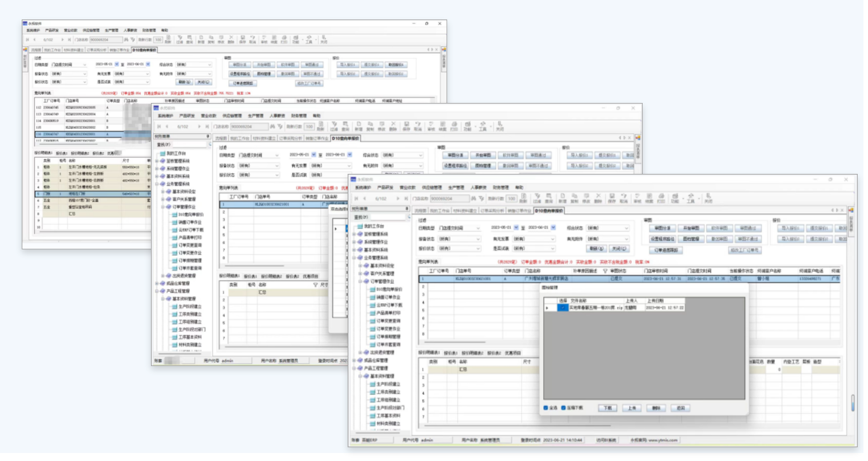Image resolution: width=868 pixels, height=461 pixels.
Task: Click the copy (复制) toolbar icon in front window
Action: point(574,198)
